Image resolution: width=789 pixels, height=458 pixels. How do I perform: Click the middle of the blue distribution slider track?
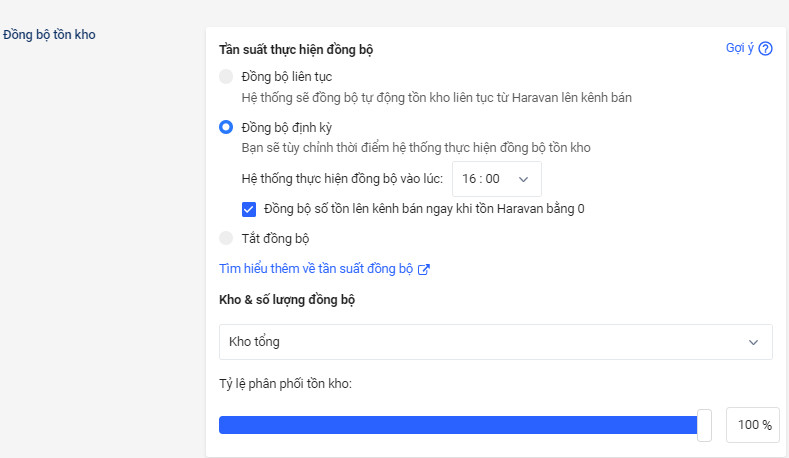(458, 425)
